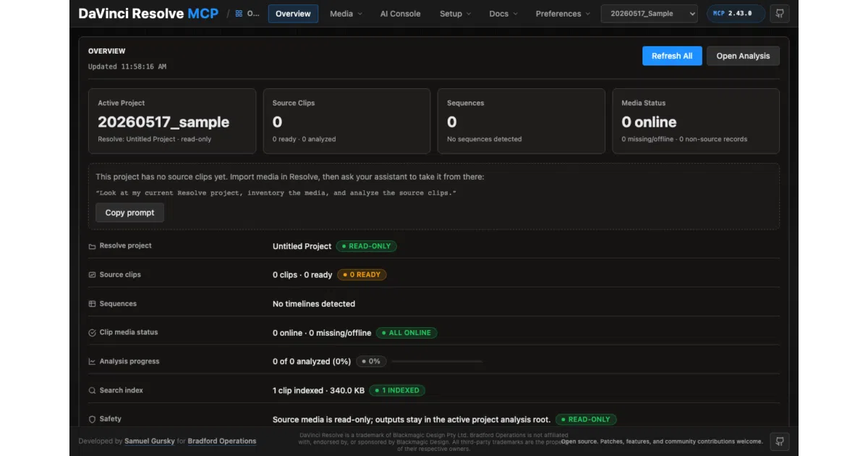868x456 pixels.
Task: Click the Search index magnifier icon
Action: coord(92,391)
